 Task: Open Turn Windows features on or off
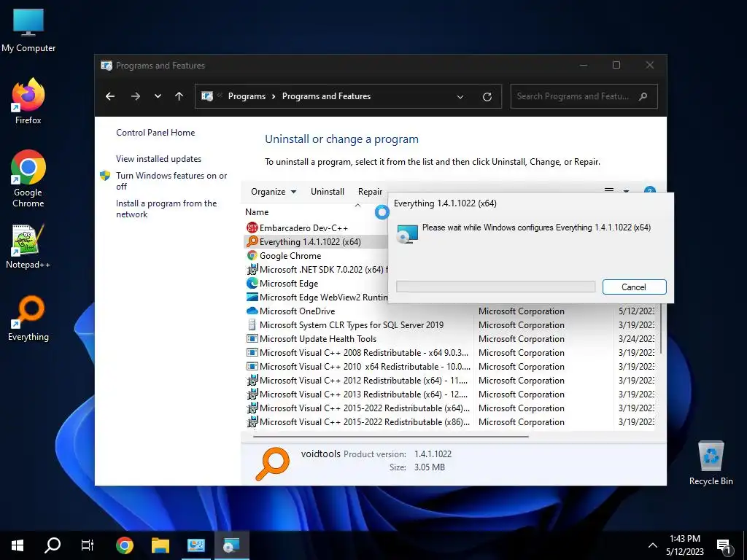[171, 181]
